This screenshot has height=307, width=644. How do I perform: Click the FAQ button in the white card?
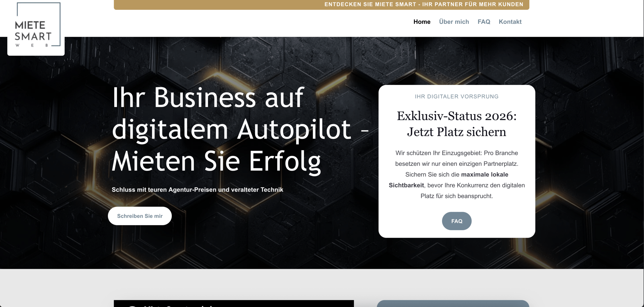457,221
